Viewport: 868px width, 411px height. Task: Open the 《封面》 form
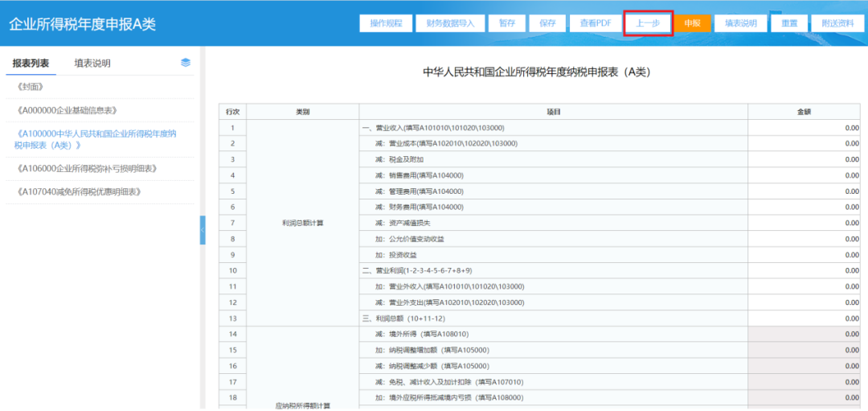pos(30,87)
